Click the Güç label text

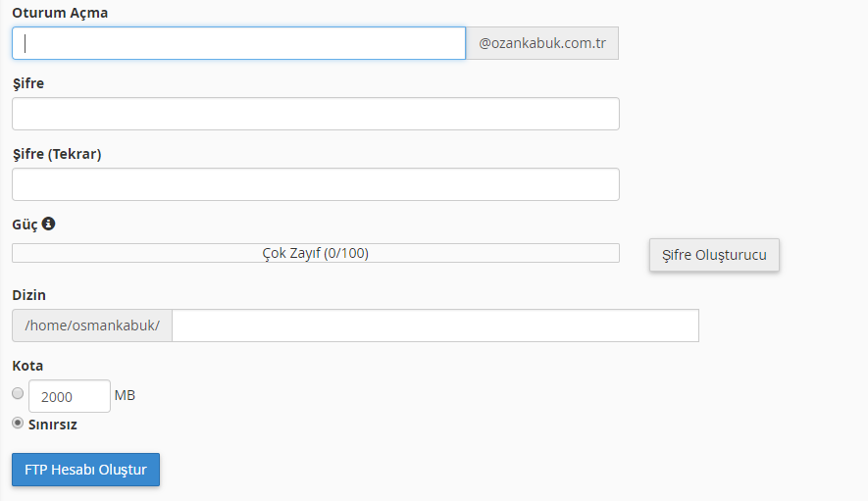pyautogui.click(x=25, y=225)
